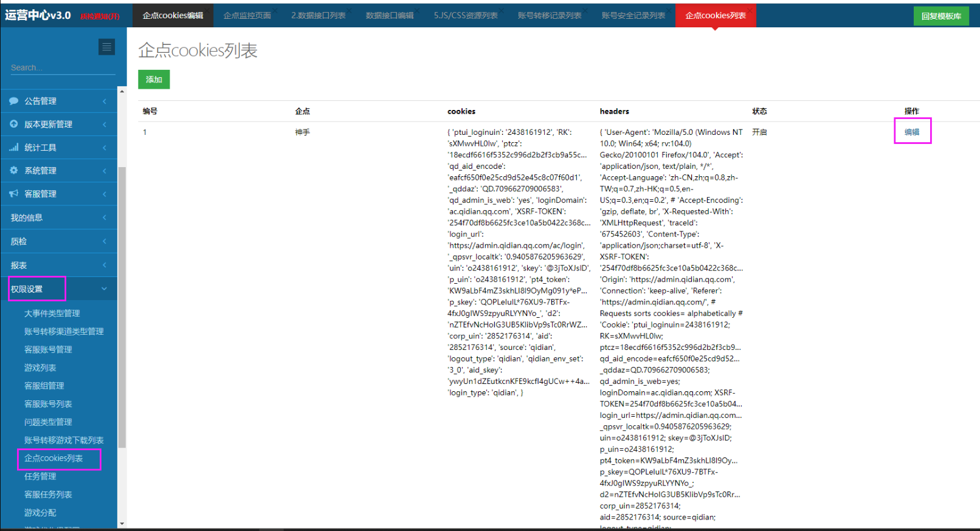Open 客服账号列表 in the sidebar
980x531 pixels.
[48, 404]
